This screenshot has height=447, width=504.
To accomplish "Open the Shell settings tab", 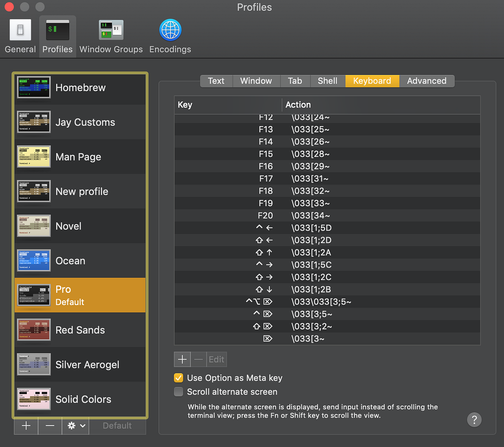I will coord(327,81).
